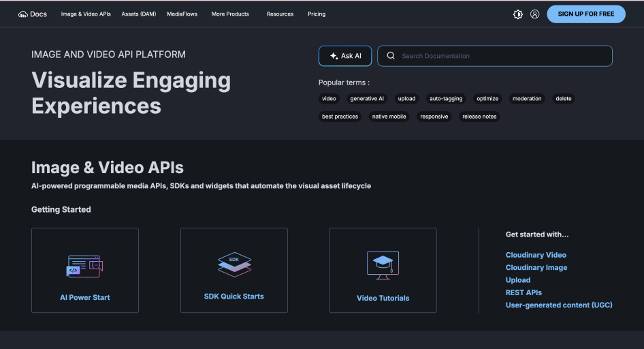Open the Upload getting started link
The image size is (644, 349).
[518, 280]
